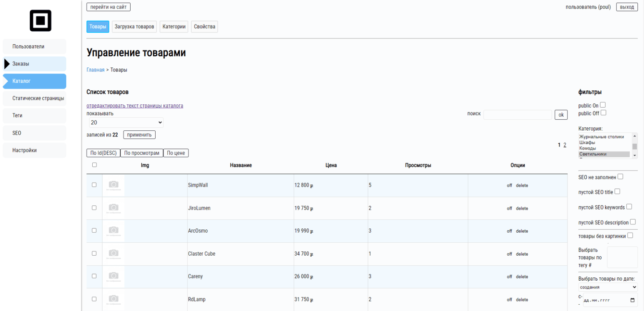Toggle the select-all checkbox in table header
Screen dimensions: 644x311
coord(94,165)
